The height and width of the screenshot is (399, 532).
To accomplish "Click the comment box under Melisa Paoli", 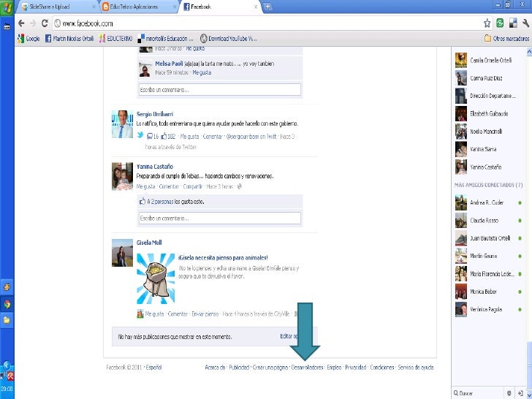I will pyautogui.click(x=220, y=90).
